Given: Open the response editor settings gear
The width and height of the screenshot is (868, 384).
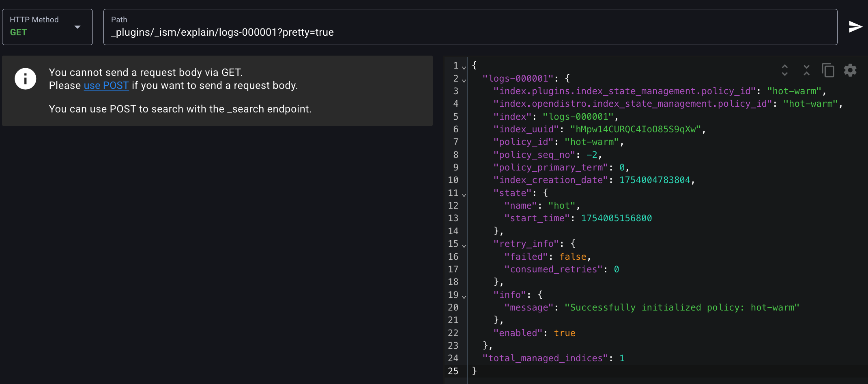Looking at the screenshot, I should (x=850, y=70).
